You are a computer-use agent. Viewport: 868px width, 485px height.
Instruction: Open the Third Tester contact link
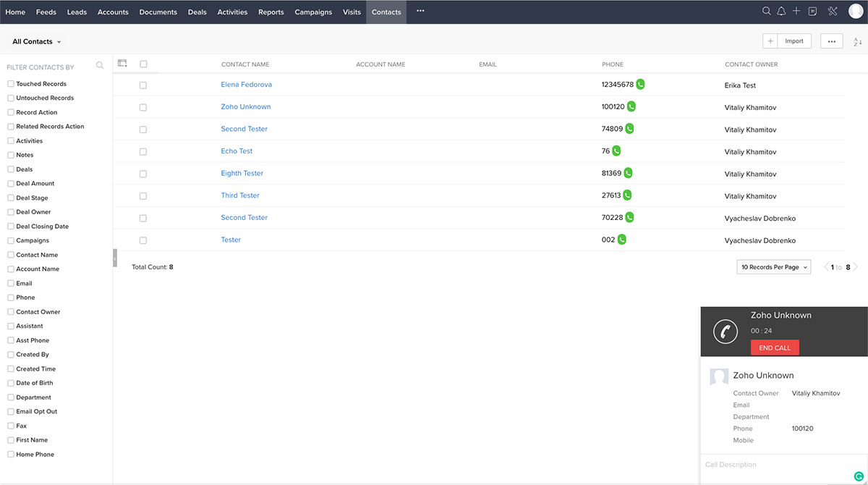point(240,195)
